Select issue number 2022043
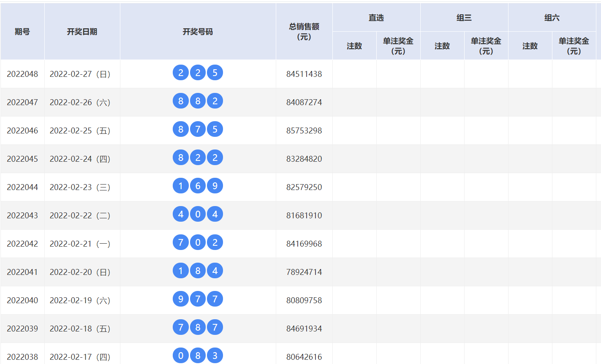This screenshot has height=364, width=601. coord(22,215)
